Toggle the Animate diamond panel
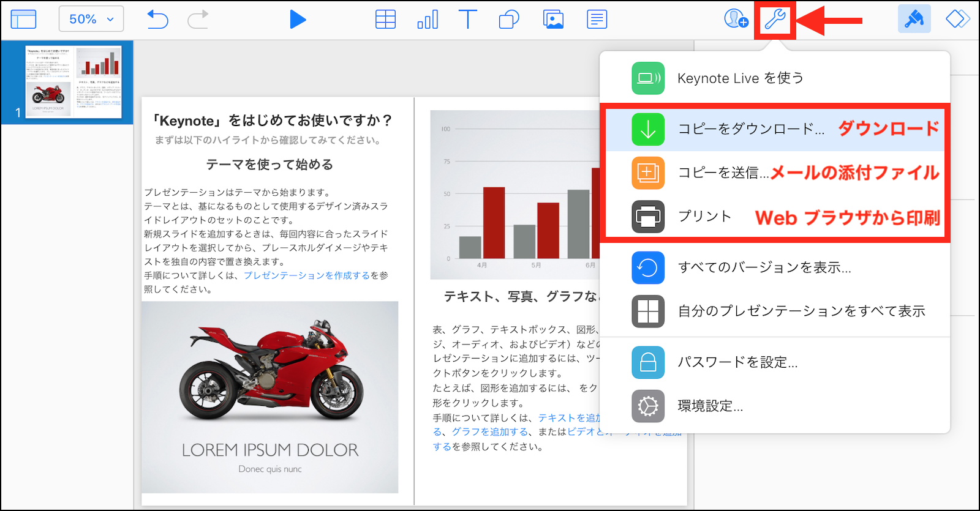Screen dimensions: 980x511 [957, 20]
